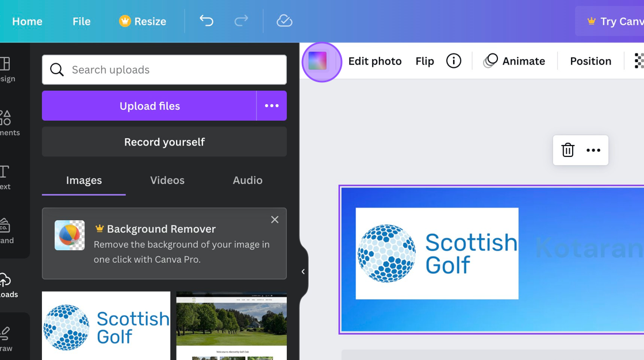Collapse the side panel arrow
644x360 pixels.
(x=303, y=271)
